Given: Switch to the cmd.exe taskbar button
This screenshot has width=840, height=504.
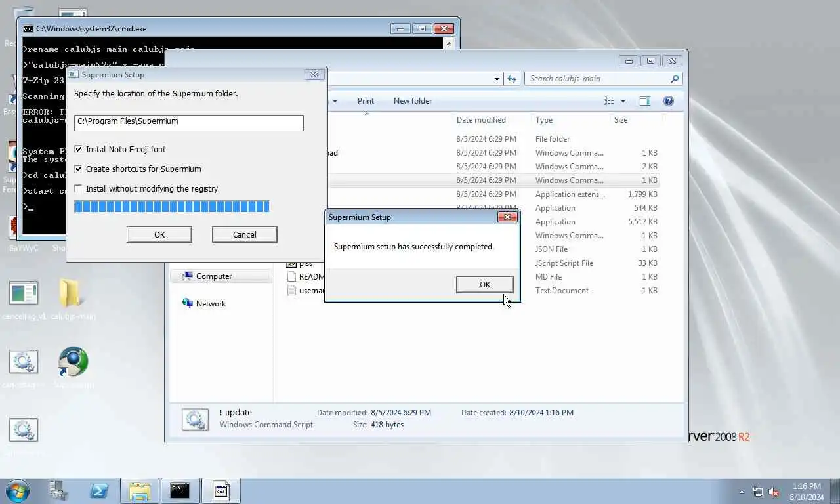Looking at the screenshot, I should tap(180, 491).
